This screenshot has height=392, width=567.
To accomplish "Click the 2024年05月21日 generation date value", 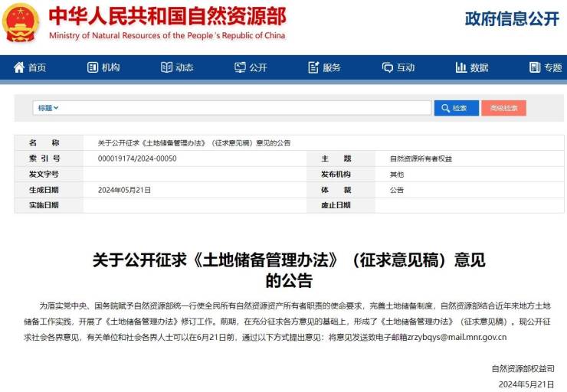I will (124, 190).
